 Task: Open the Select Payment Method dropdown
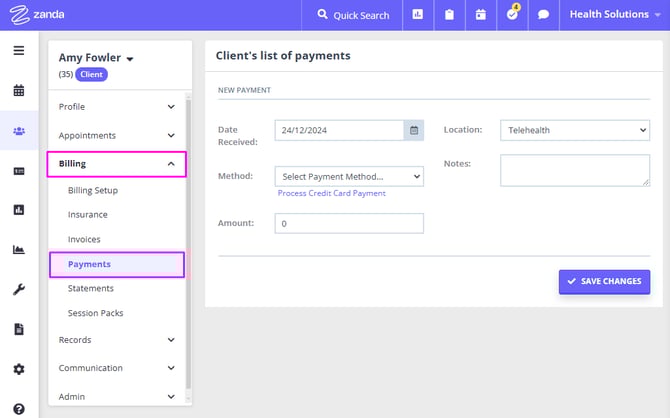[x=348, y=177]
